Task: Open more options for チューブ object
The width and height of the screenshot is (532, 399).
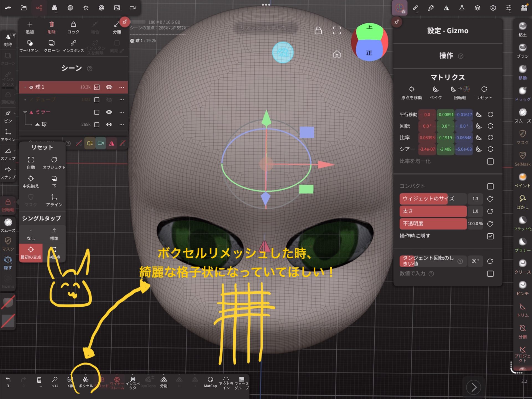Action: point(122,100)
